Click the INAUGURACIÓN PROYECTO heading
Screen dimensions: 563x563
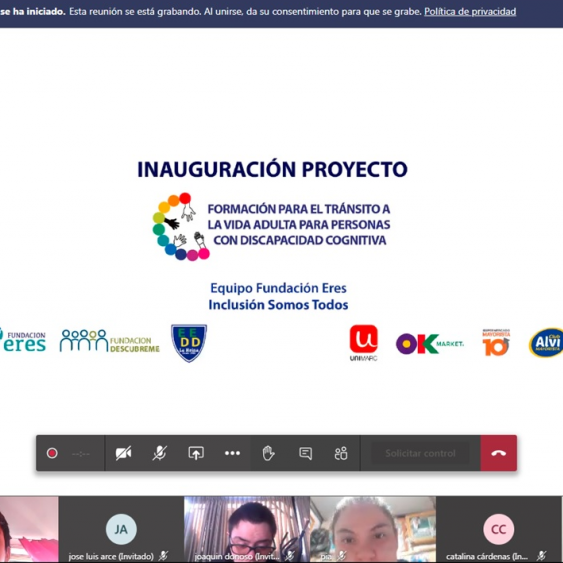[272, 169]
